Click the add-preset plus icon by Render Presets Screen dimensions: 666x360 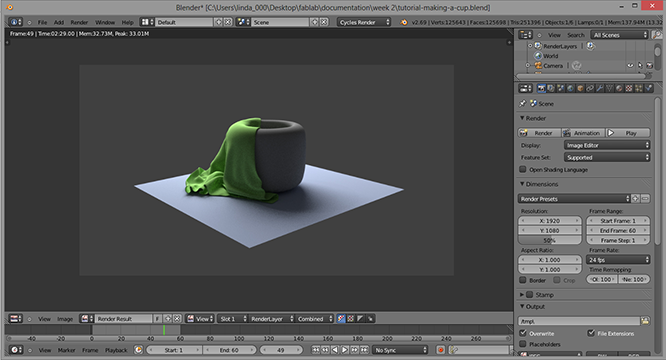pos(636,199)
